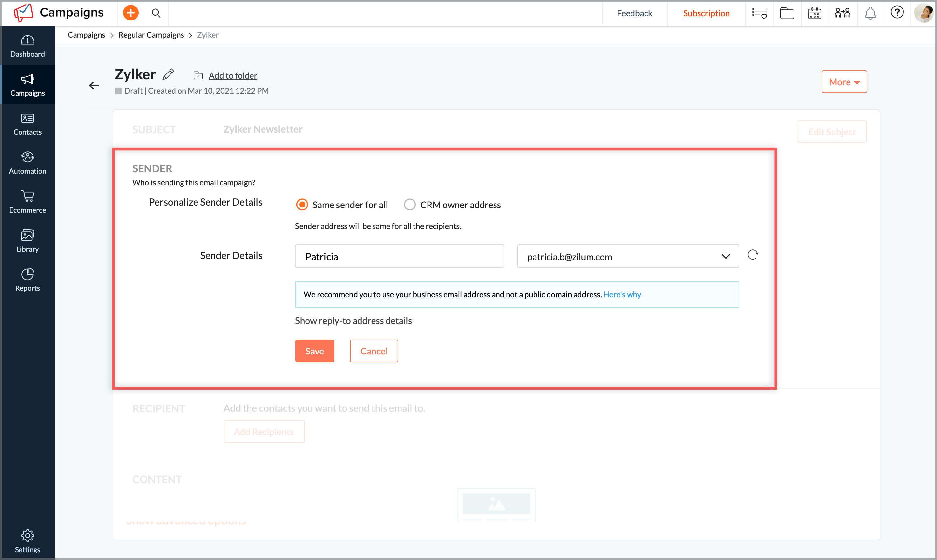Open the search icon
937x560 pixels.
click(x=156, y=13)
